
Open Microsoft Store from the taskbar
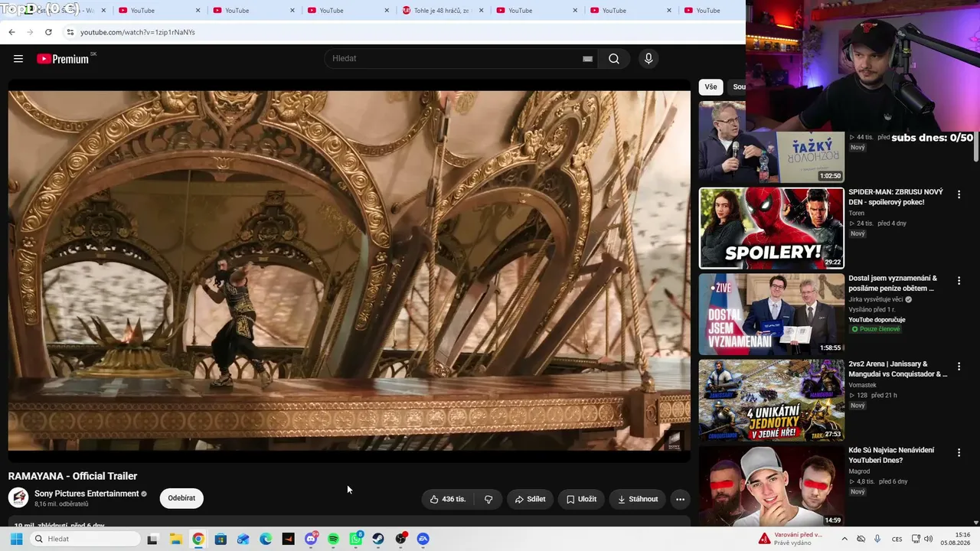pyautogui.click(x=220, y=539)
